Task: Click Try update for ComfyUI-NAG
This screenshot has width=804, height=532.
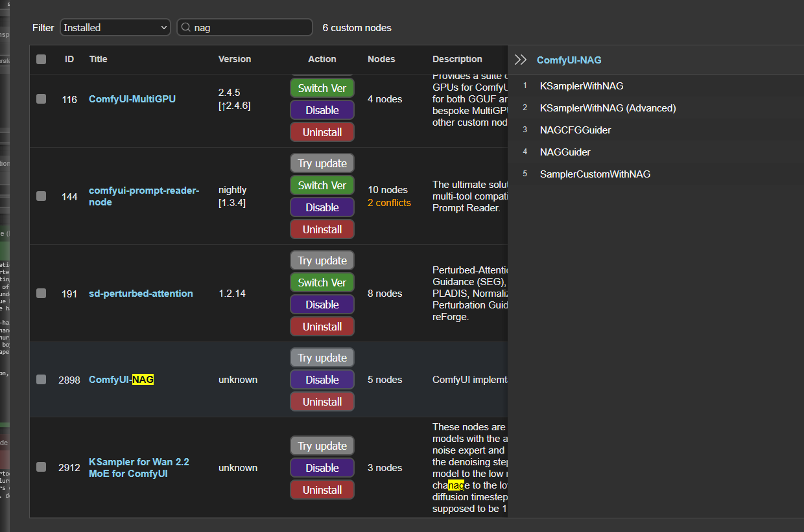Action: (x=322, y=358)
